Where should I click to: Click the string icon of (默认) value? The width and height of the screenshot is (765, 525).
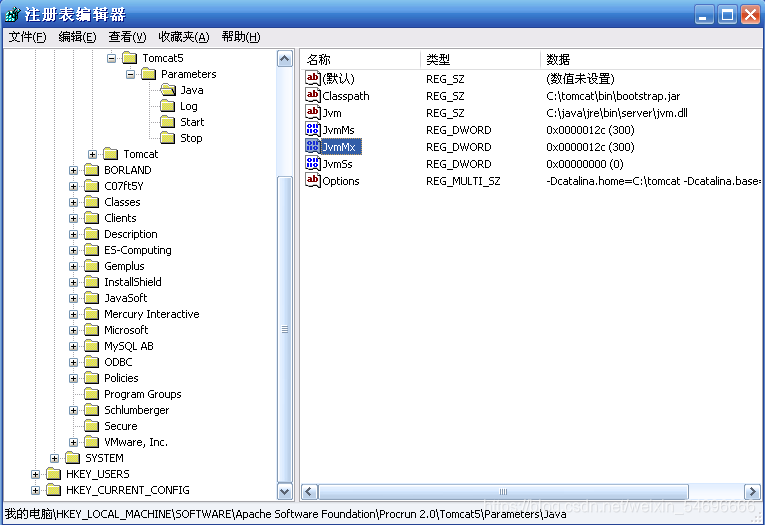pyautogui.click(x=313, y=78)
